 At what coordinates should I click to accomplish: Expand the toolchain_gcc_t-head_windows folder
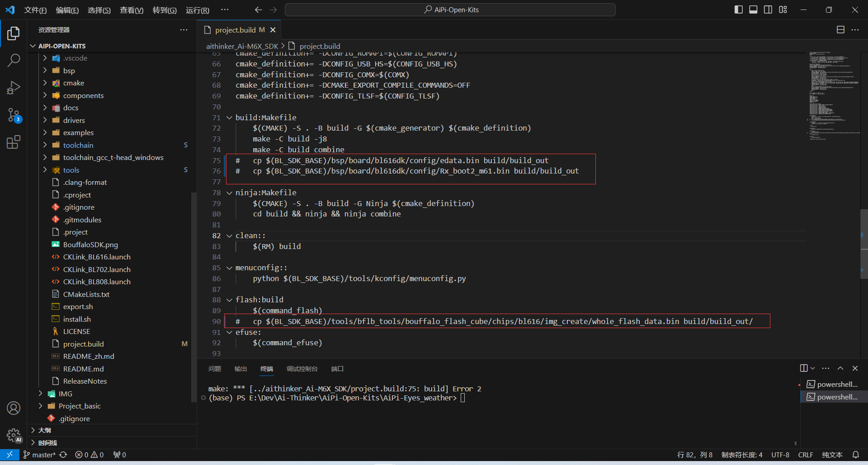click(x=45, y=157)
